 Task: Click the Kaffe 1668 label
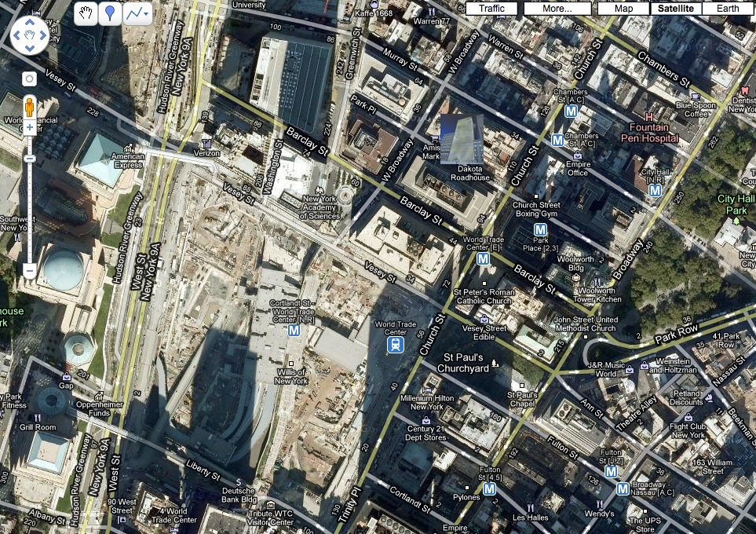(x=374, y=13)
